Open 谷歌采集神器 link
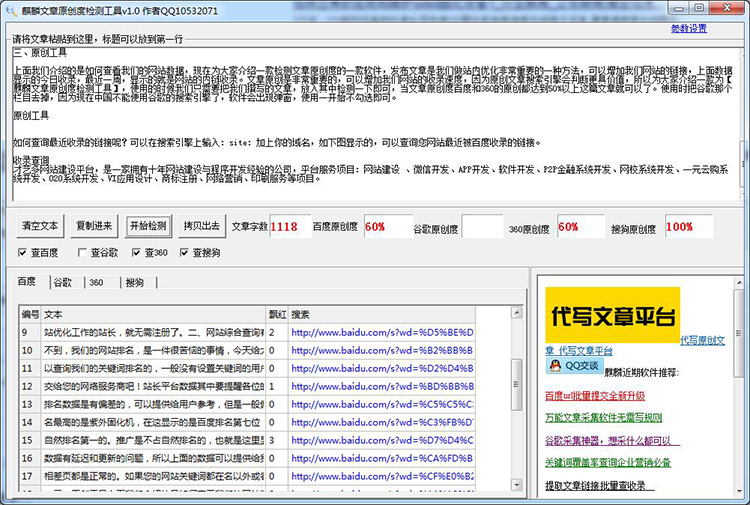 click(x=612, y=440)
